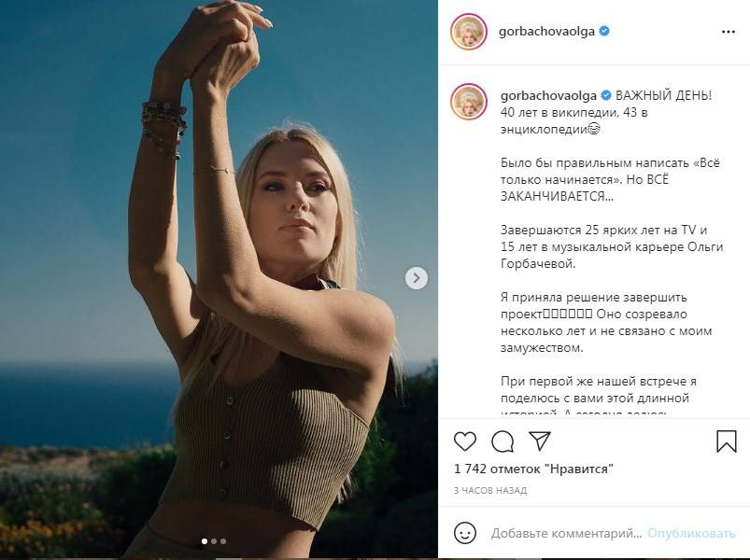
Task: Like the post with the heart icon
Action: [x=464, y=441]
